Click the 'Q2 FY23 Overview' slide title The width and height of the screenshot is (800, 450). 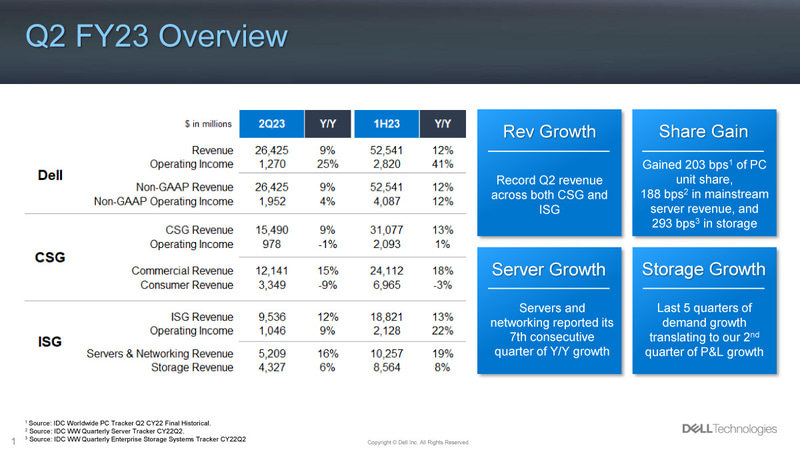157,36
